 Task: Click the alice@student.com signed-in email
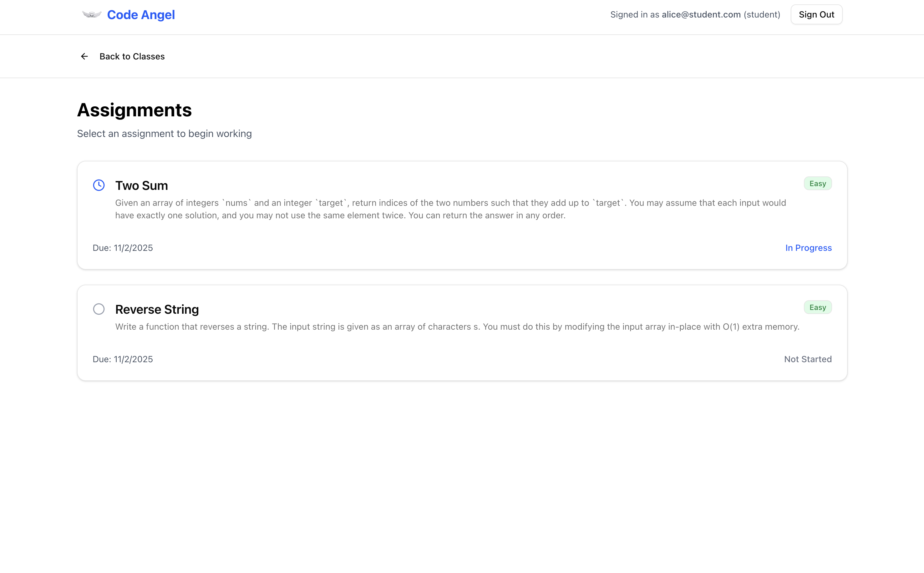click(701, 15)
